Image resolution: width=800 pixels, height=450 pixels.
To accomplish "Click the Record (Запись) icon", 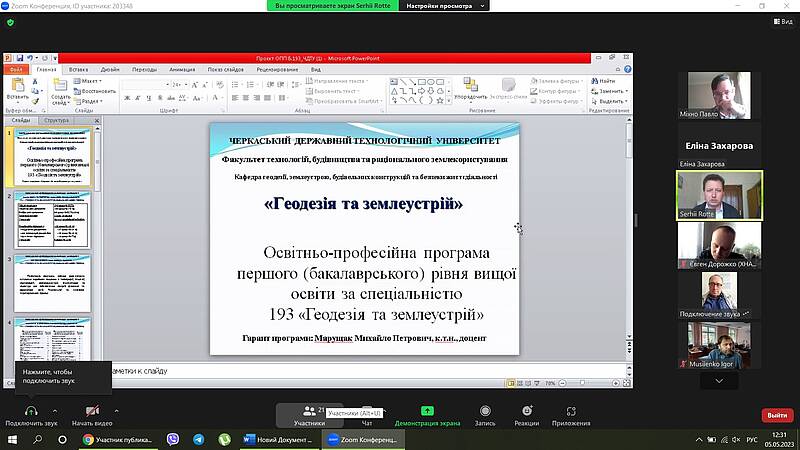I will pos(485,411).
